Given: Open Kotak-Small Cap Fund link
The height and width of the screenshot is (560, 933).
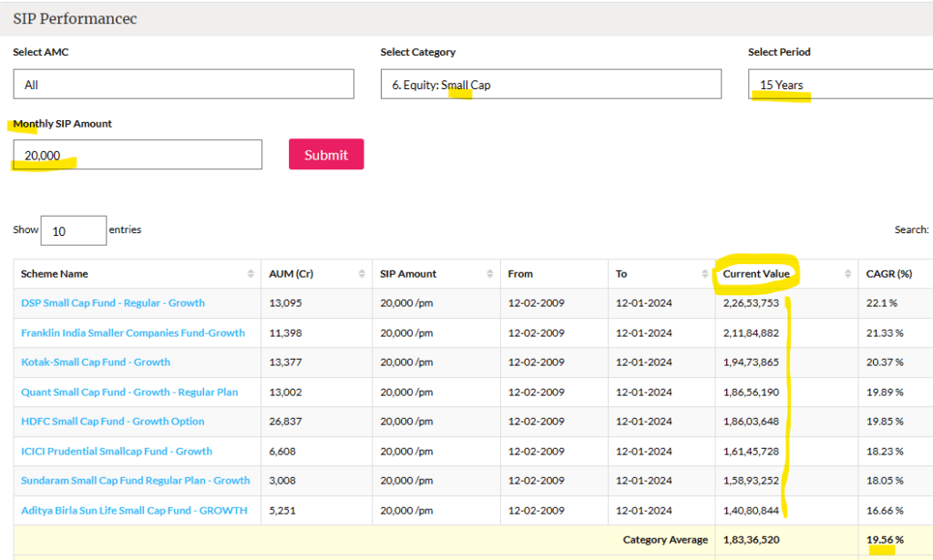Looking at the screenshot, I should pyautogui.click(x=96, y=362).
